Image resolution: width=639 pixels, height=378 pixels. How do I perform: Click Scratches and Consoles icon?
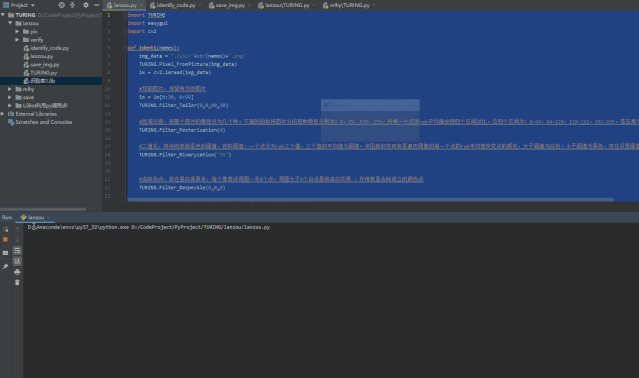(11, 122)
